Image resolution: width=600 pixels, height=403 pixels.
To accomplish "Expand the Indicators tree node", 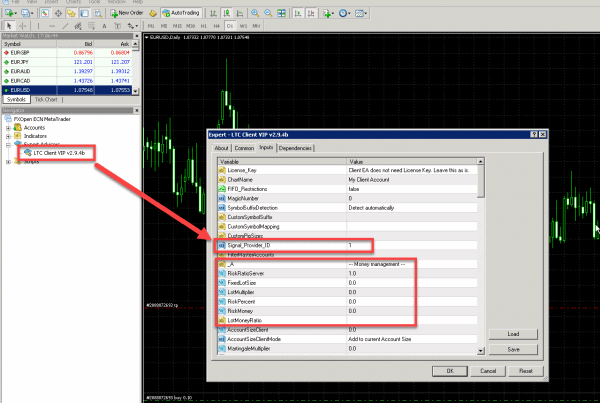I will pos(8,136).
